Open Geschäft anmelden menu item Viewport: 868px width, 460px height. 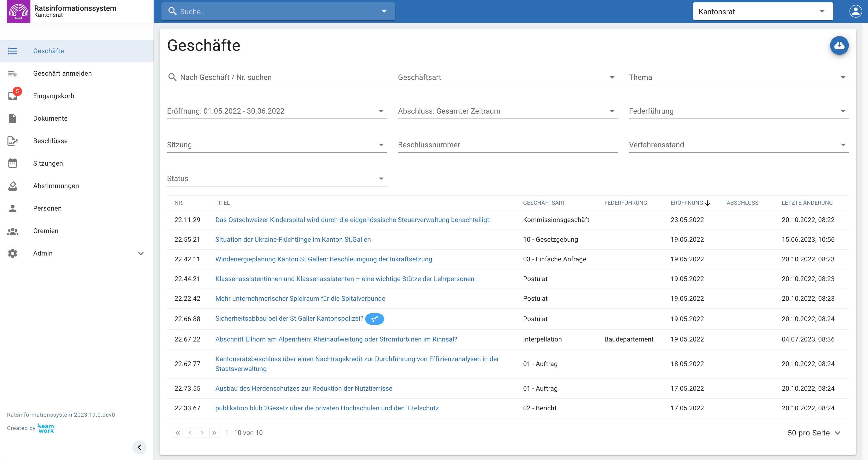coord(62,74)
